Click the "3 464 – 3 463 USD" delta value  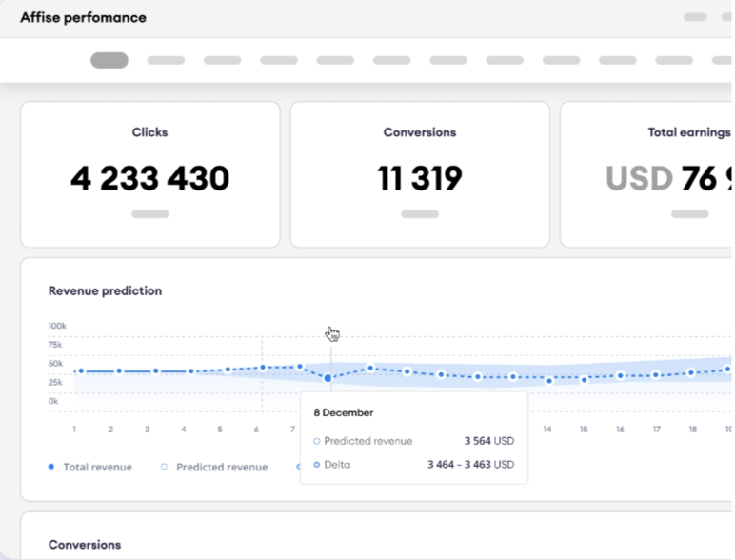(x=470, y=465)
